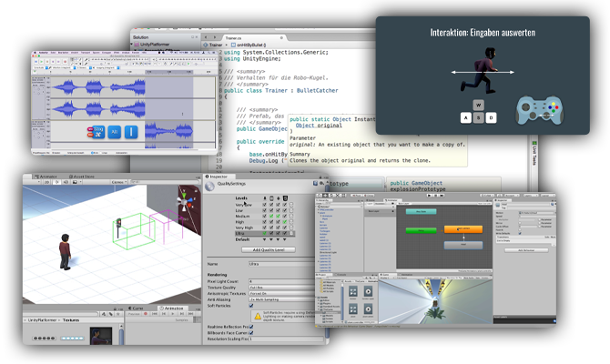This screenshot has width=610, height=364.
Task: Select the orange default animator state
Action: (463, 229)
